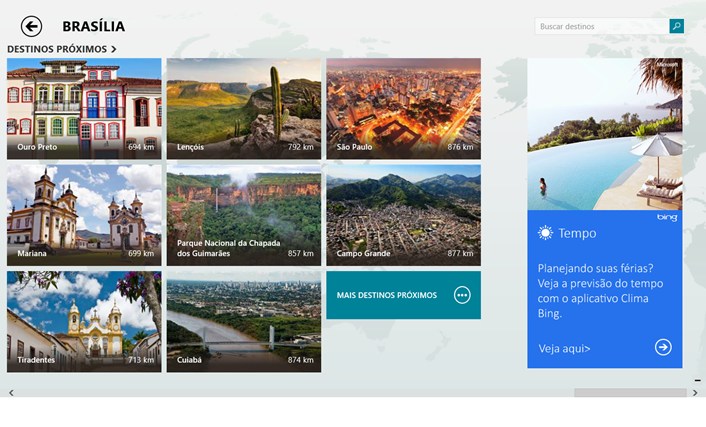The height and width of the screenshot is (427, 706).
Task: Open the Ouro Preto destination tile
Action: [x=84, y=108]
